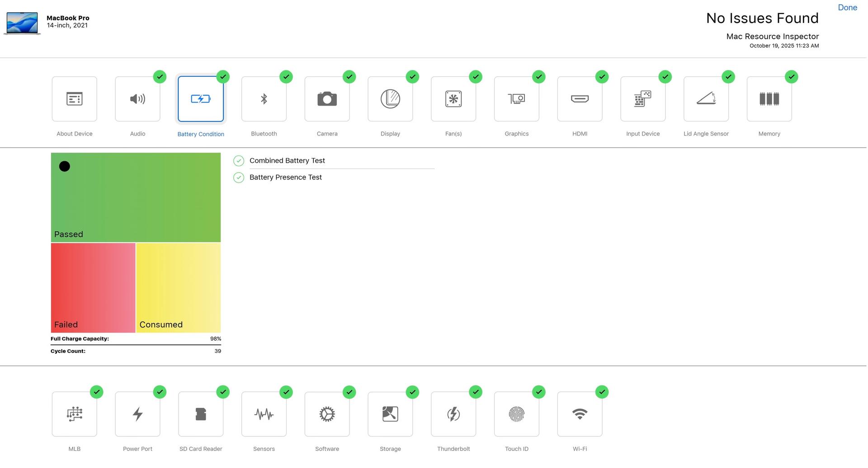Switch to the Wi-Fi category label

(x=580, y=449)
